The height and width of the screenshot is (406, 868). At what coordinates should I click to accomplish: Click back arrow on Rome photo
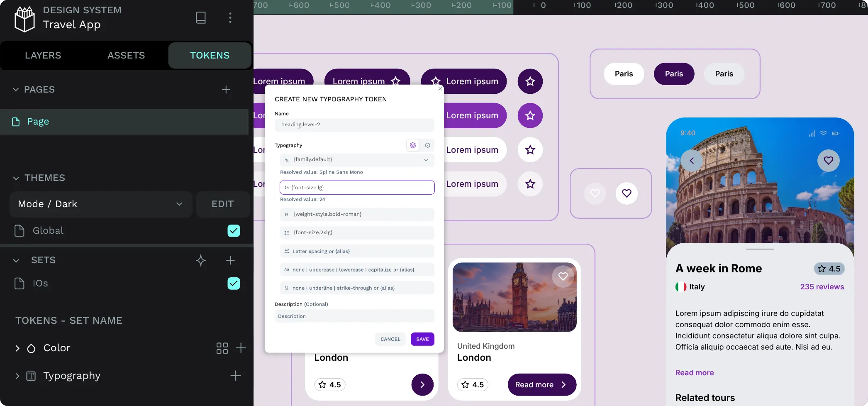(x=692, y=161)
